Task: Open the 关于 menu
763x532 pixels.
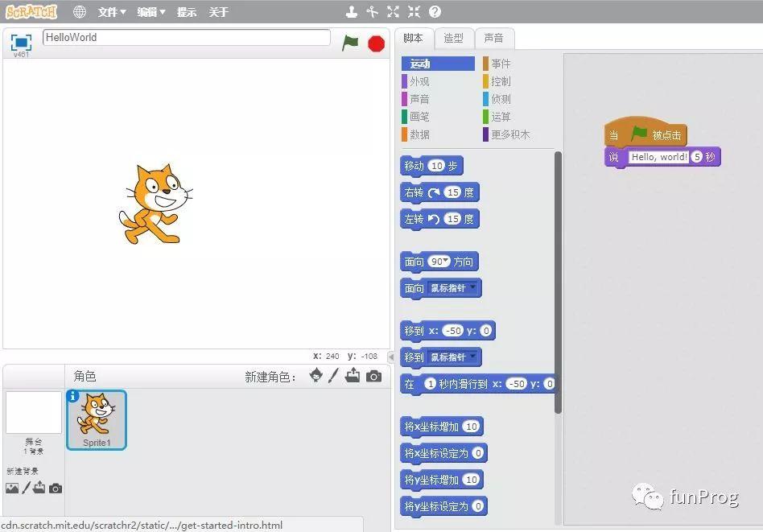Action: (x=218, y=12)
